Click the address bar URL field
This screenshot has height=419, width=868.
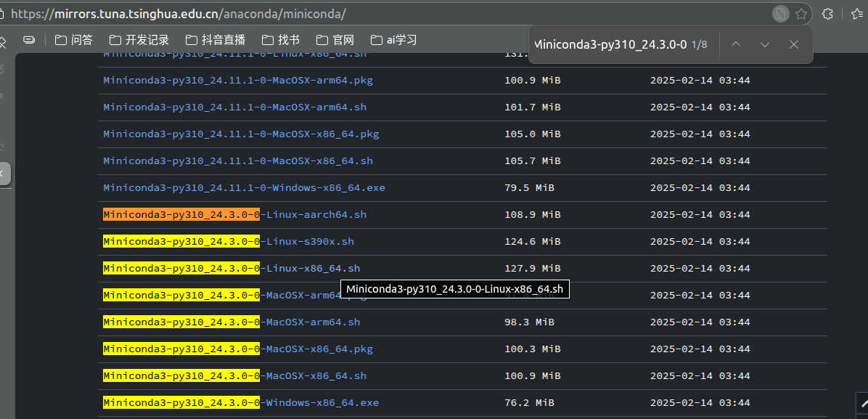(x=388, y=14)
